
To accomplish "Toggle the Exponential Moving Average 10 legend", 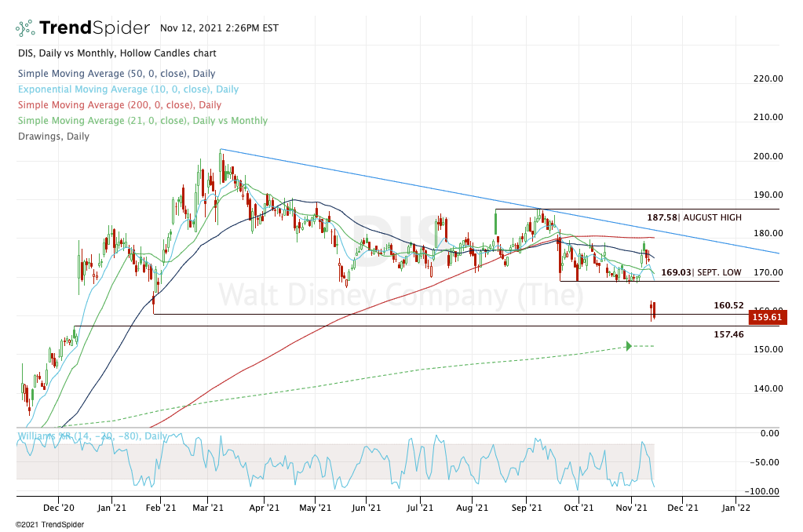I will (127, 89).
